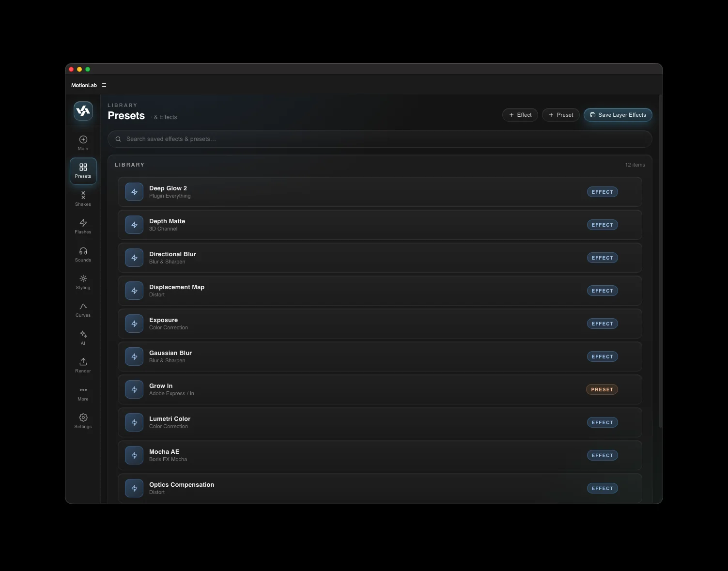728x571 pixels.
Task: Open the Main sidebar section
Action: 83,143
